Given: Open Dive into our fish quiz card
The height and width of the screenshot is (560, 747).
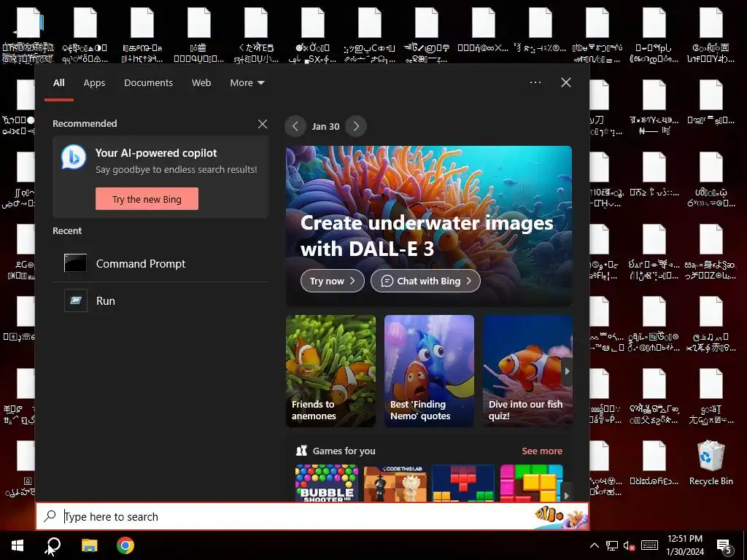Looking at the screenshot, I should [x=527, y=370].
